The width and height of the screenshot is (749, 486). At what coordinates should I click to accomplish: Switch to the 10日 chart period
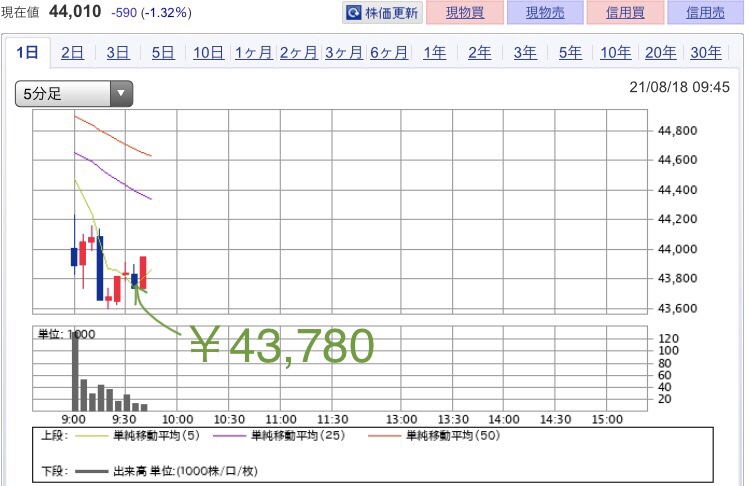tap(209, 53)
